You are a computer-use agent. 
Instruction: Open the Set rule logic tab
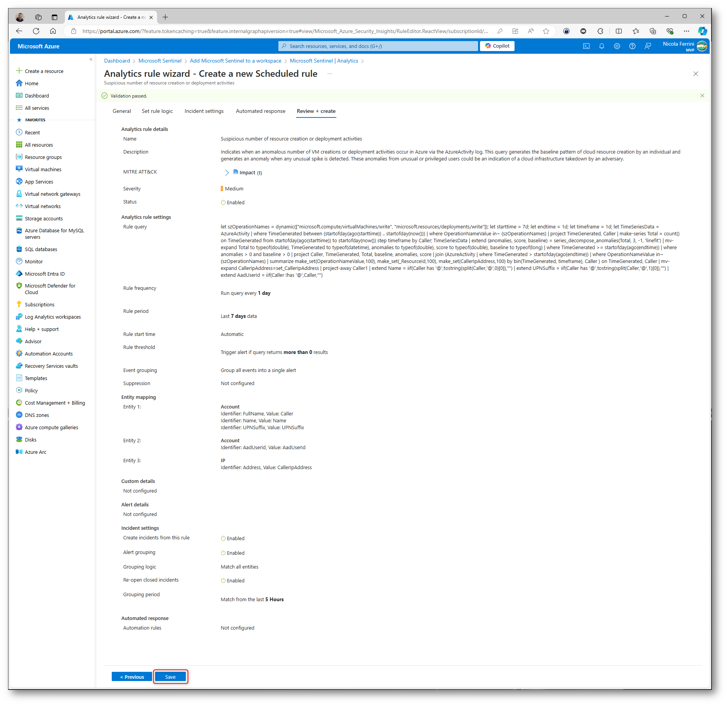157,111
